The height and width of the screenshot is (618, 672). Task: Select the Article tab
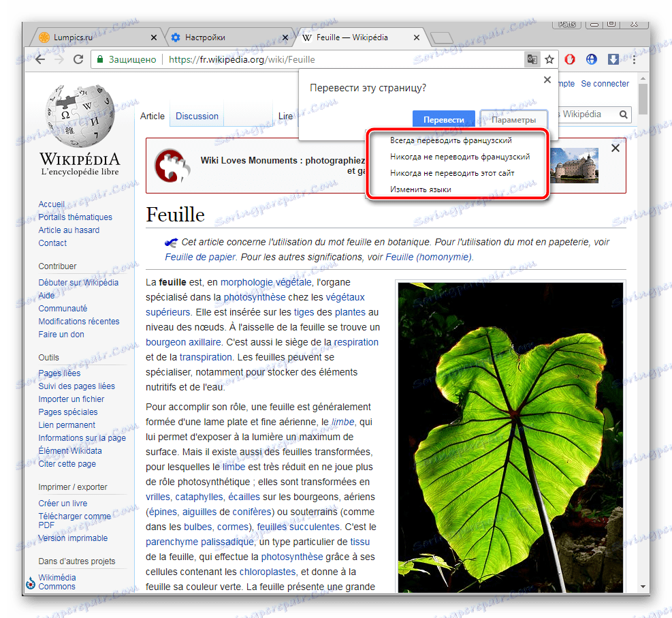[152, 117]
